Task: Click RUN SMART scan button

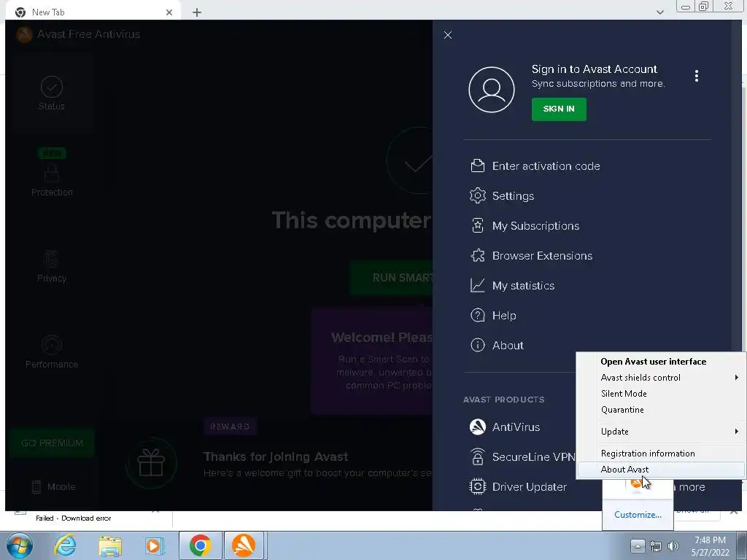Action: [x=392, y=278]
